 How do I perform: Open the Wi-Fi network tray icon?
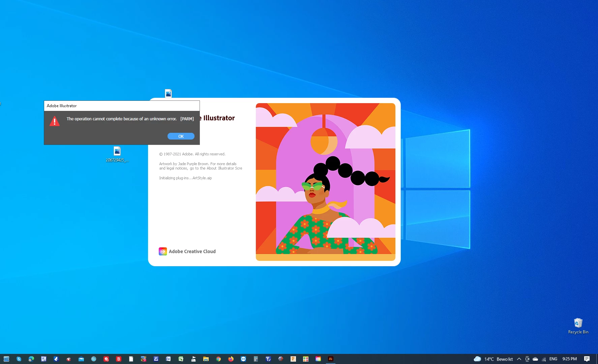[x=544, y=359]
